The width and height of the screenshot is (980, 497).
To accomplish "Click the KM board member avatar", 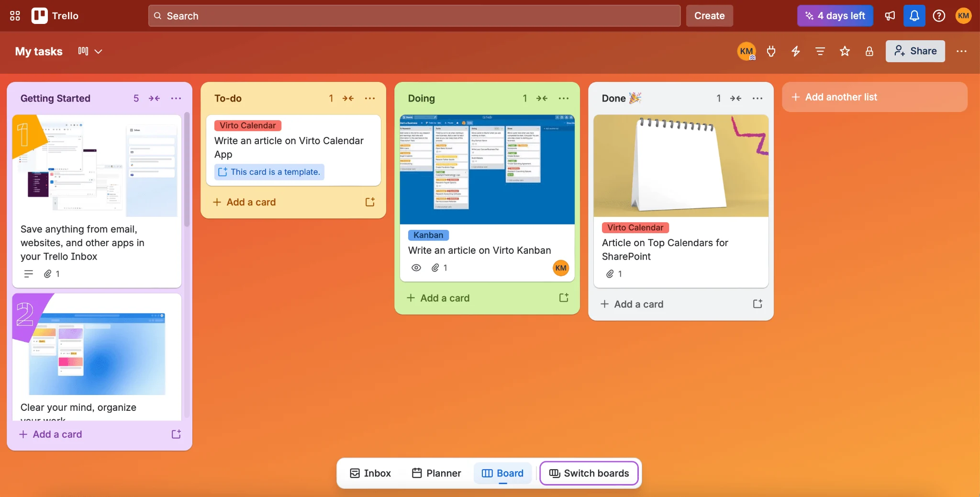I will [746, 51].
